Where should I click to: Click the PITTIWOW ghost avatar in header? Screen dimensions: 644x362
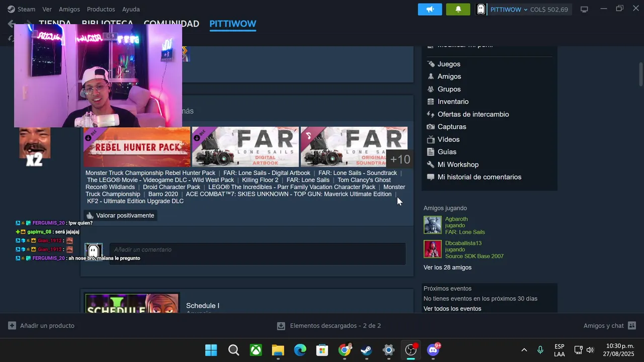(x=481, y=9)
